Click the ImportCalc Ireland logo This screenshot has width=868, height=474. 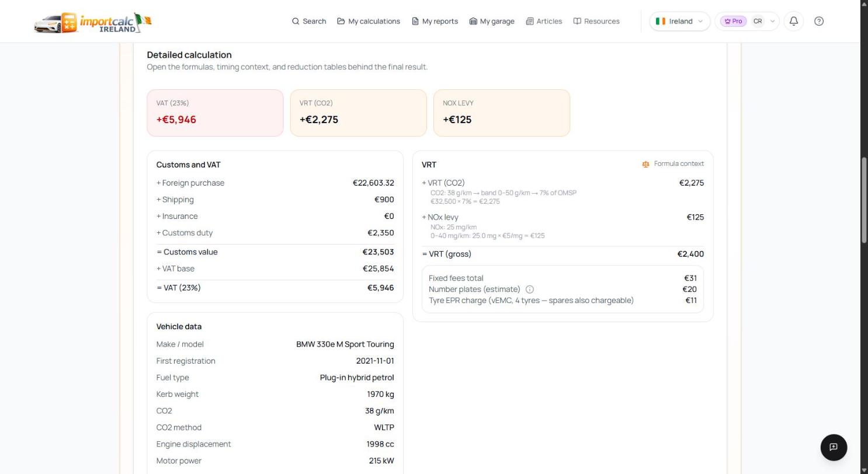(93, 22)
